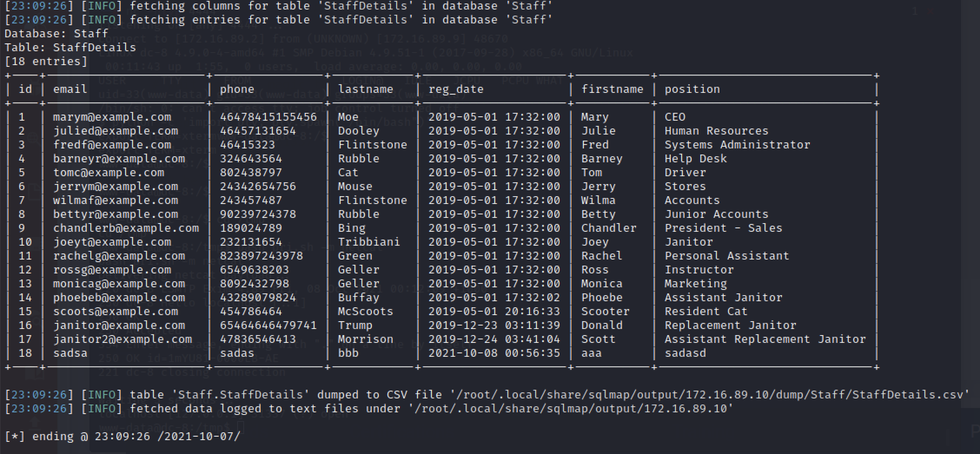Image resolution: width=980 pixels, height=454 pixels.
Task: Select the email phoebeb@example.com
Action: click(x=119, y=297)
